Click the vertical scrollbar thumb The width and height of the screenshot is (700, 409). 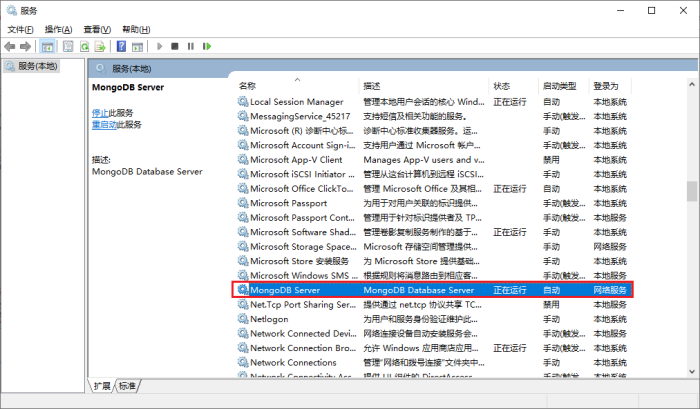(692, 191)
